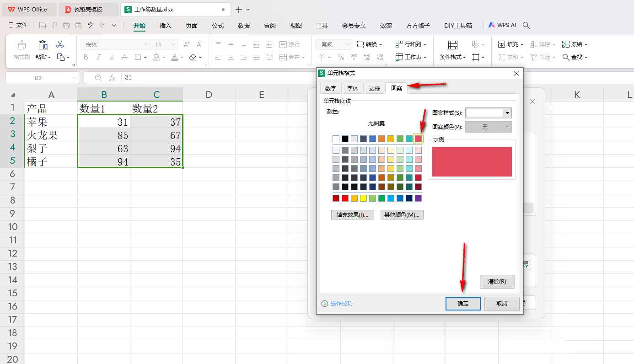
Task: Click the 其他颜色(M)... button
Action: [x=402, y=214]
